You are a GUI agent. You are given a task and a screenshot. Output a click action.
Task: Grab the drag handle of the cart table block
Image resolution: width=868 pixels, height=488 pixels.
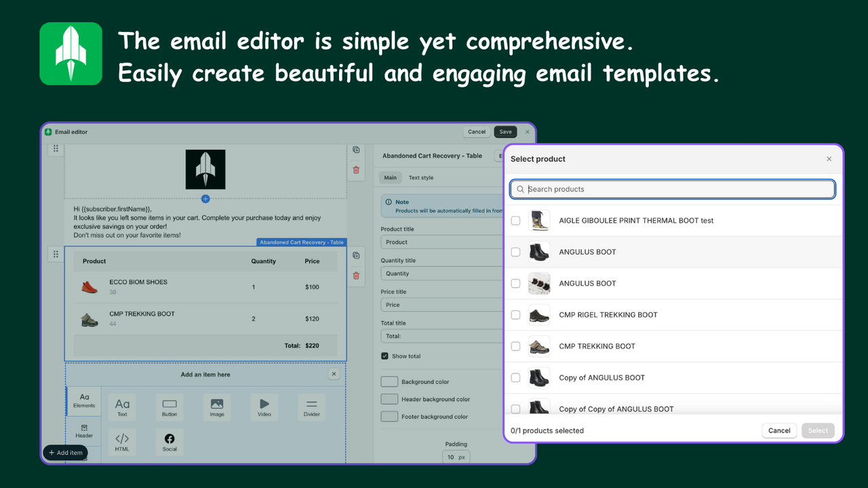[x=56, y=255]
